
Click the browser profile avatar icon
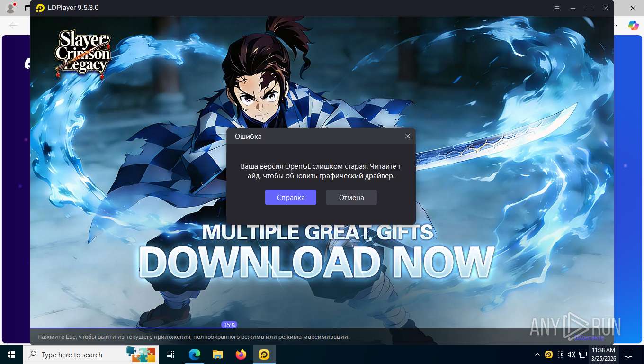pos(10,8)
